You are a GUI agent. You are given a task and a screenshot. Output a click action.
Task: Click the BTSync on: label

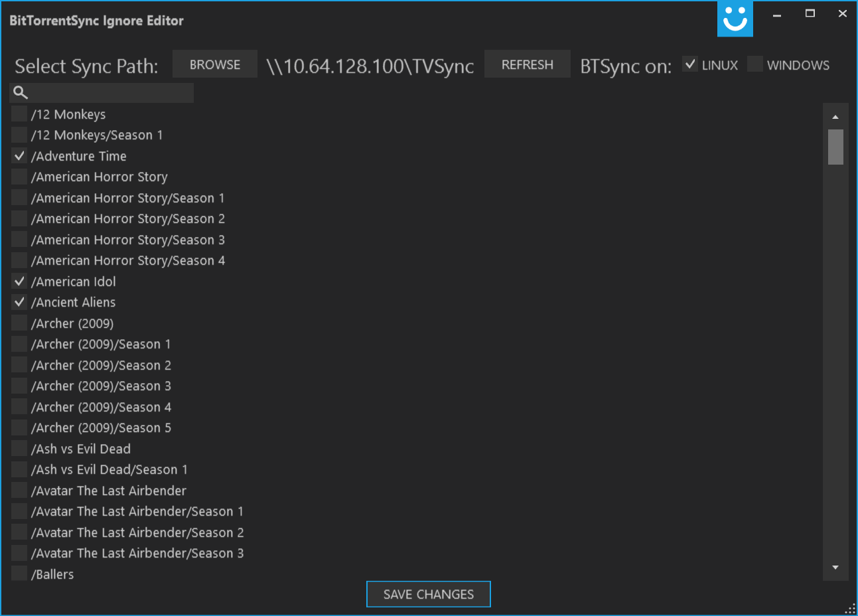[626, 66]
